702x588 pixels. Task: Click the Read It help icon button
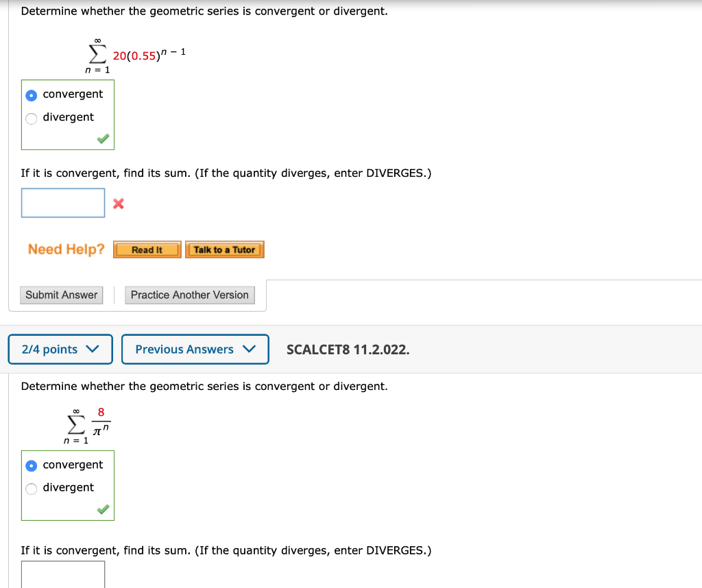(x=147, y=249)
